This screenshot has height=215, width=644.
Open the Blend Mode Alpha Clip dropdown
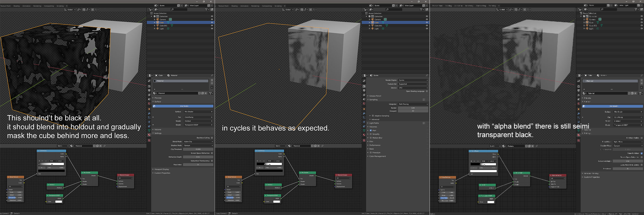pyautogui.click(x=198, y=142)
